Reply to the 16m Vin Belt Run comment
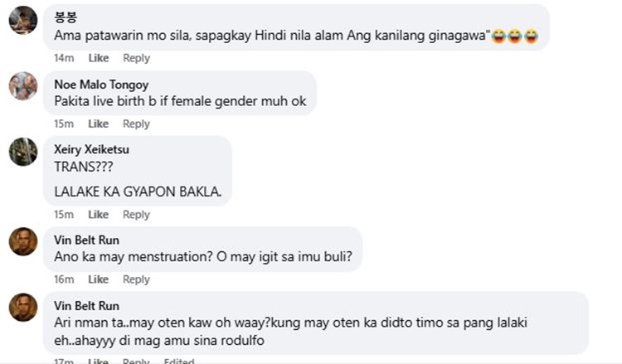622x364 pixels. (137, 279)
